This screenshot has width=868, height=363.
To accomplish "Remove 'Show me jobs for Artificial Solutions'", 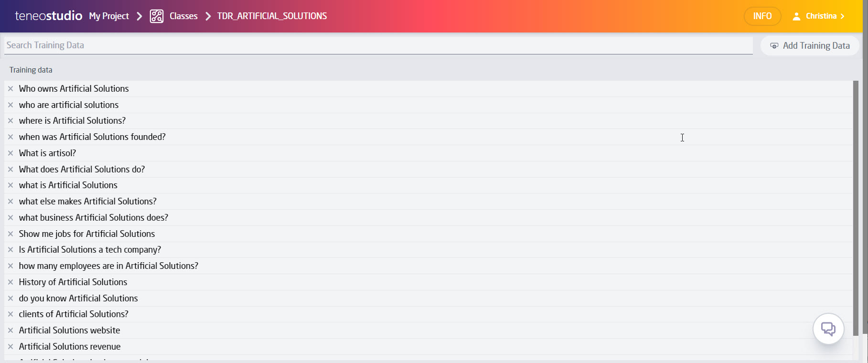I will [11, 234].
